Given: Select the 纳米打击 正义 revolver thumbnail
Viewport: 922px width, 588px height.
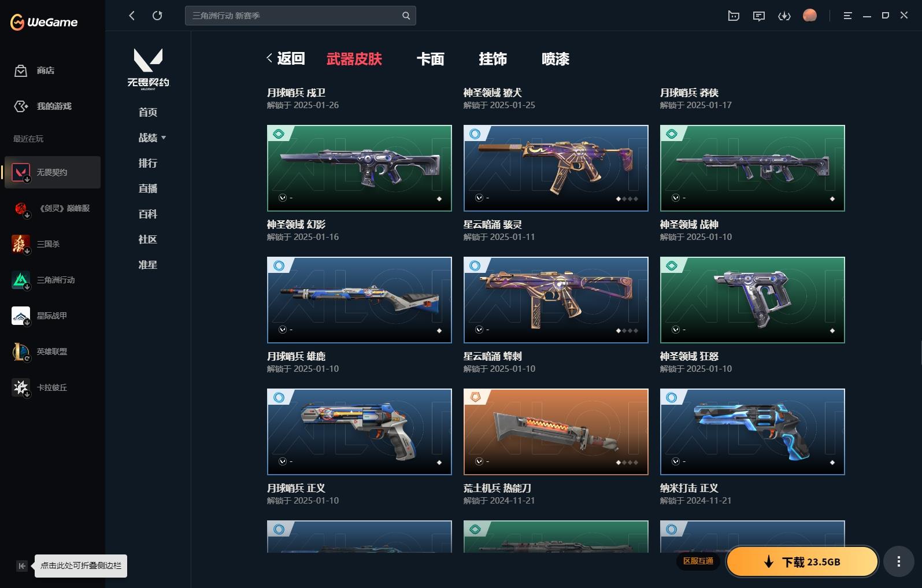Looking at the screenshot, I should click(752, 432).
